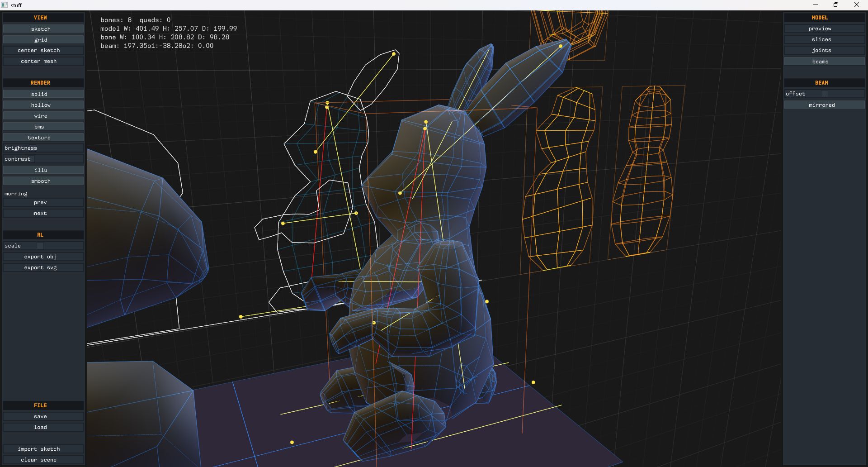868x467 pixels.
Task: Enable solid render mode
Action: coord(43,94)
